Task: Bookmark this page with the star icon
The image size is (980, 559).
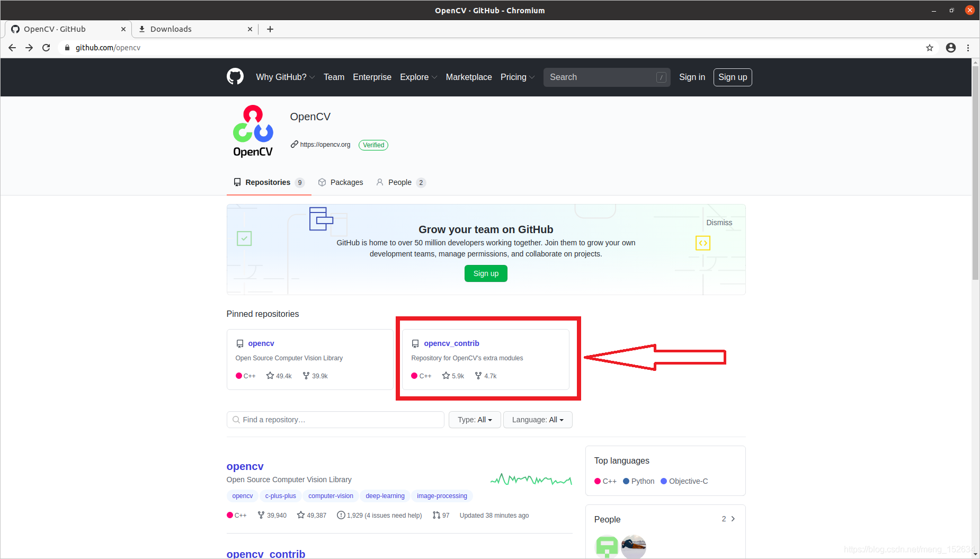Action: [x=930, y=48]
